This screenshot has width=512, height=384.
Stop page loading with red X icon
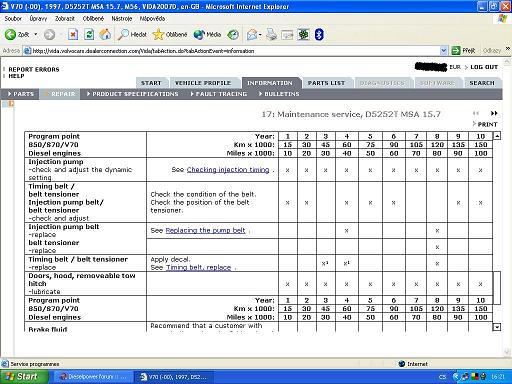click(x=73, y=34)
